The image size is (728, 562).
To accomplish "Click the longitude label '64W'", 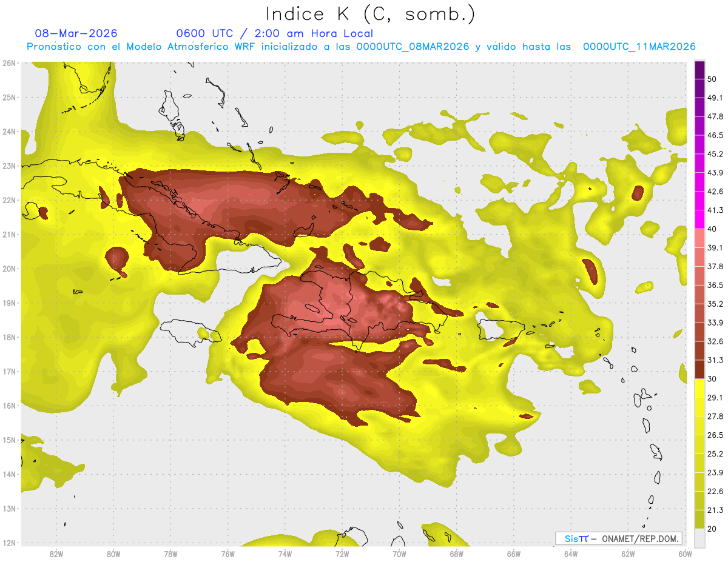I will tap(571, 554).
